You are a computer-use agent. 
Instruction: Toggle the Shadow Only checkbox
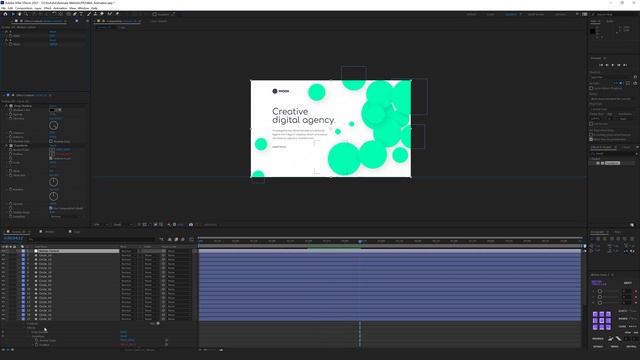click(x=51, y=141)
